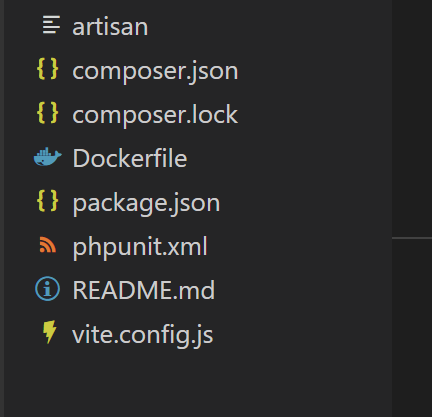The width and height of the screenshot is (432, 417).
Task: Click the package.json curly braces icon
Action: (x=48, y=201)
